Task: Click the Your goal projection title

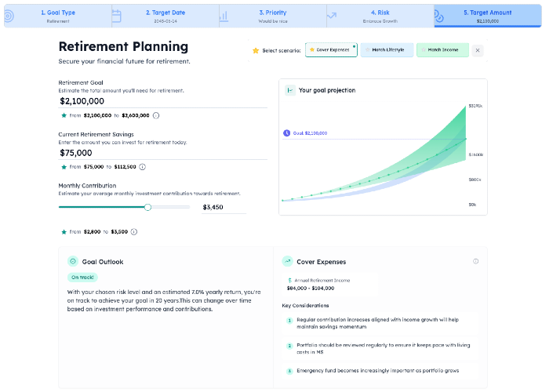Action: click(327, 91)
